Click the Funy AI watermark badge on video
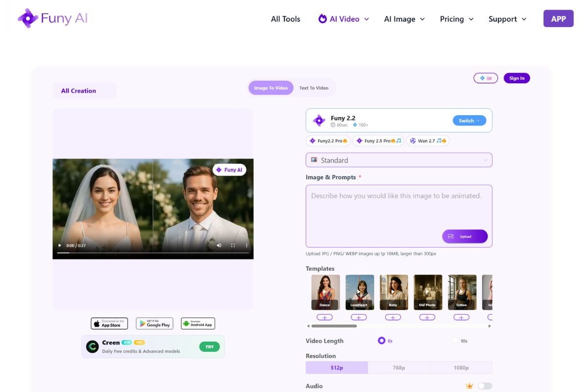588x392 pixels. 229,170
